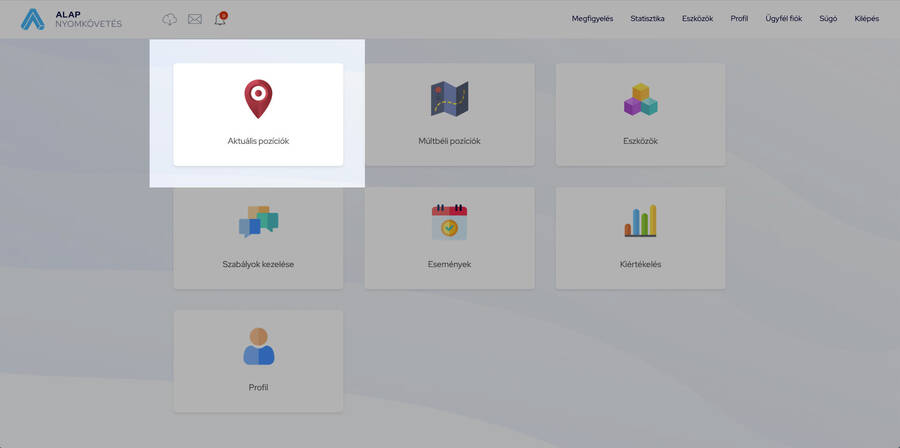Click the Aktuális pozíciók tile label
Viewport: 900px width, 448px height.
tap(258, 141)
